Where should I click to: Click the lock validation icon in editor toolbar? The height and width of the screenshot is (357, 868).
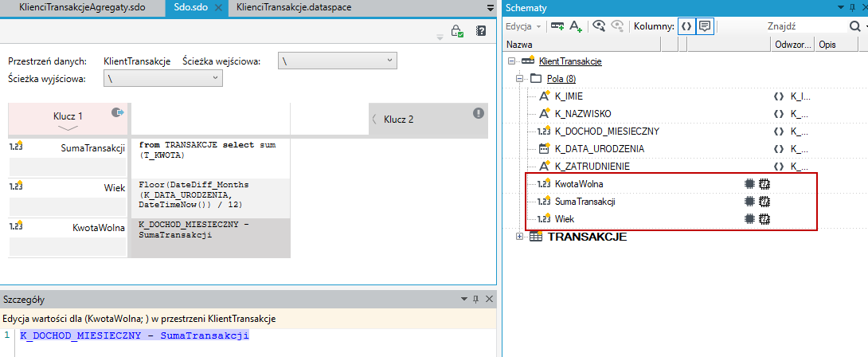(457, 31)
